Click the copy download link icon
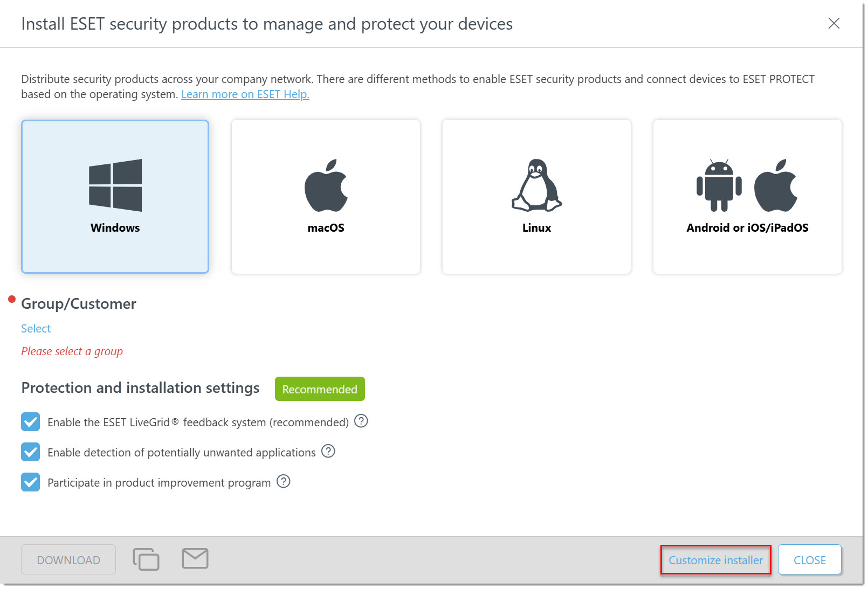 [146, 559]
